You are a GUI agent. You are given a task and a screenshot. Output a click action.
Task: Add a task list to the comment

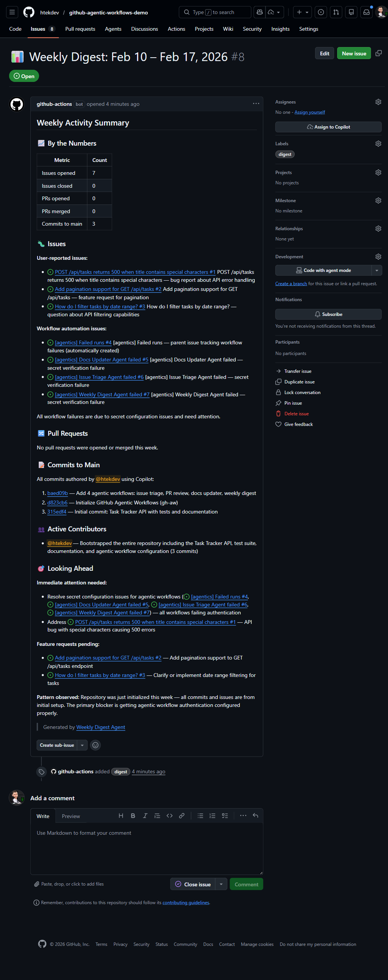tap(225, 816)
